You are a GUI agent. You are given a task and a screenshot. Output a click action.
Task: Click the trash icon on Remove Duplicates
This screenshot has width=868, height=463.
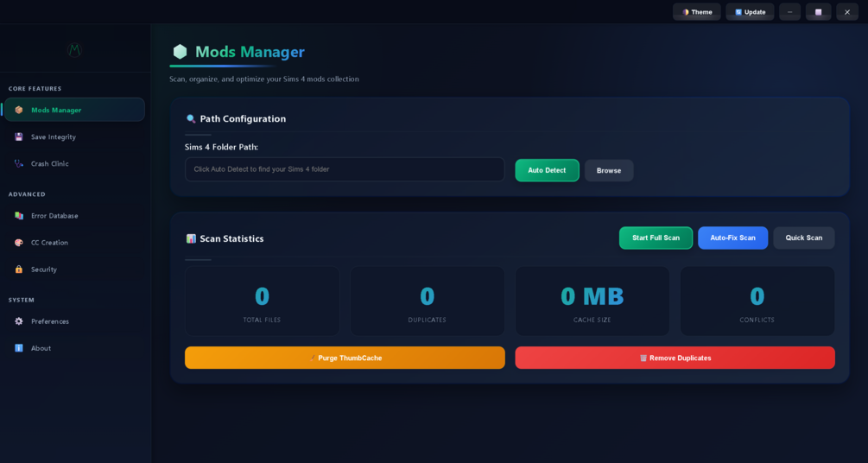click(x=643, y=358)
